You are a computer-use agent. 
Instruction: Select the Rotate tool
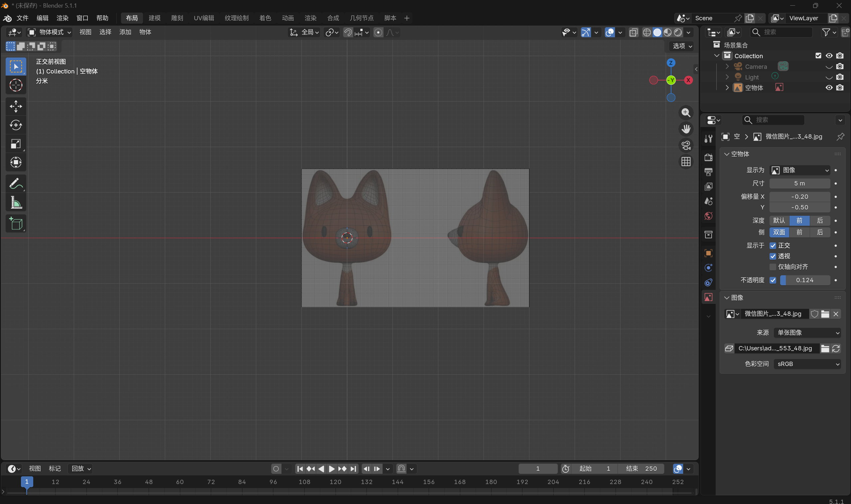point(16,125)
